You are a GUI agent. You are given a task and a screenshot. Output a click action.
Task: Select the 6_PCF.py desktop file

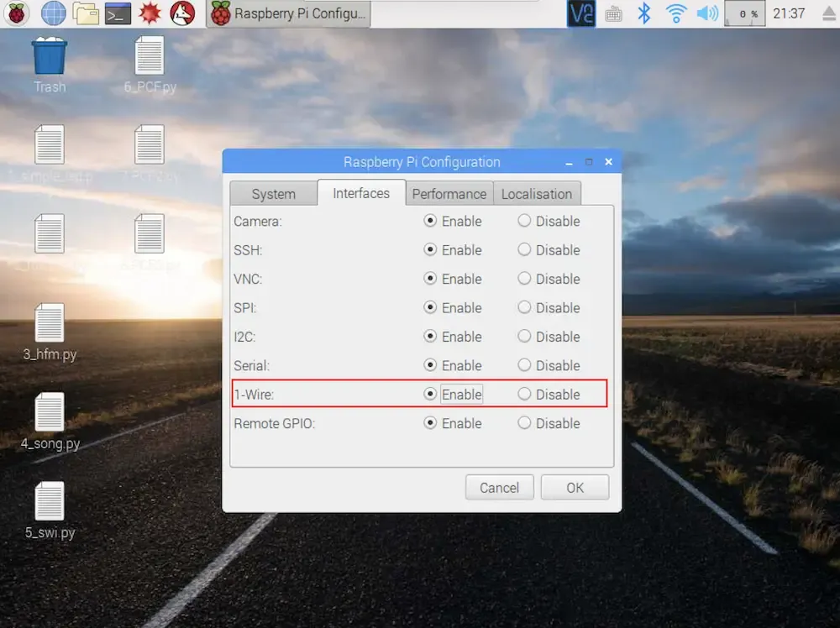[150, 65]
